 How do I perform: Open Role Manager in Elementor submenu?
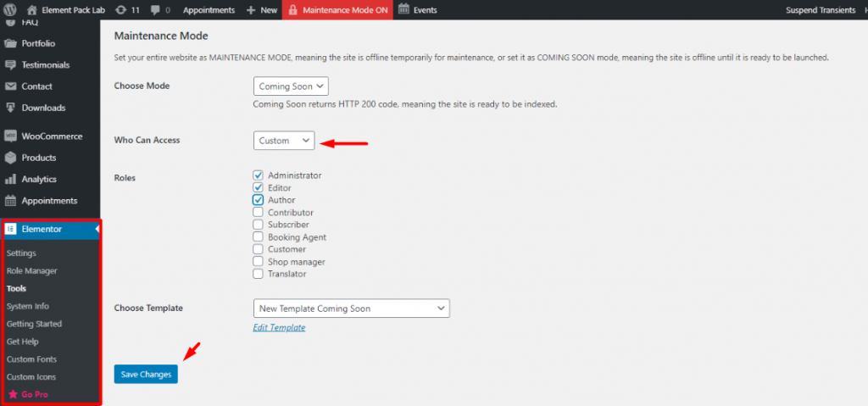coord(32,271)
